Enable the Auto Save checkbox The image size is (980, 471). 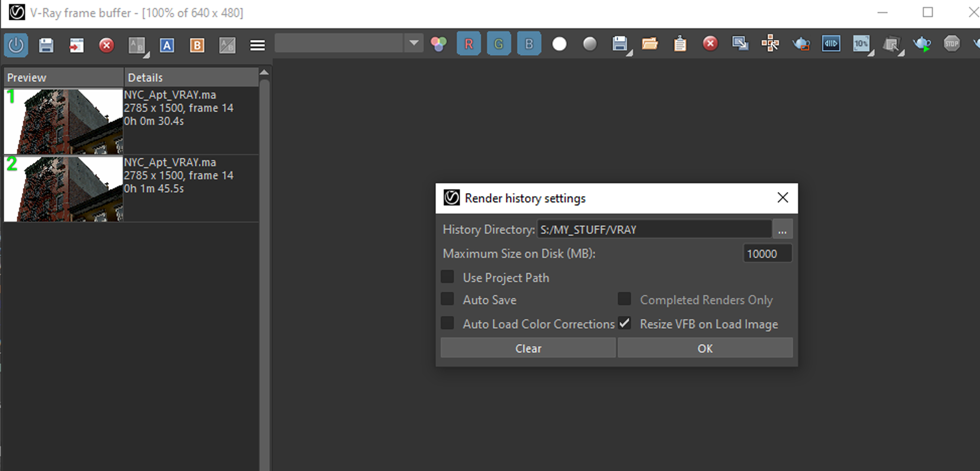pos(447,299)
